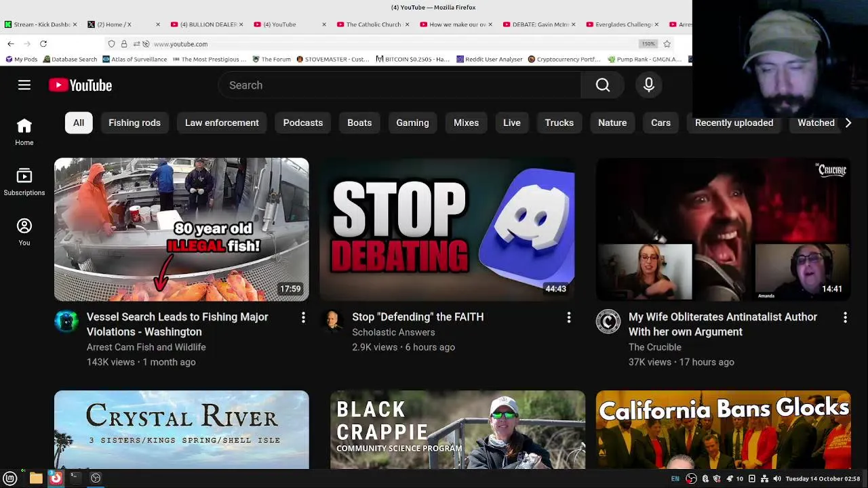The height and width of the screenshot is (488, 868).
Task: Open the Black Crappie video thumbnail
Action: [457, 430]
